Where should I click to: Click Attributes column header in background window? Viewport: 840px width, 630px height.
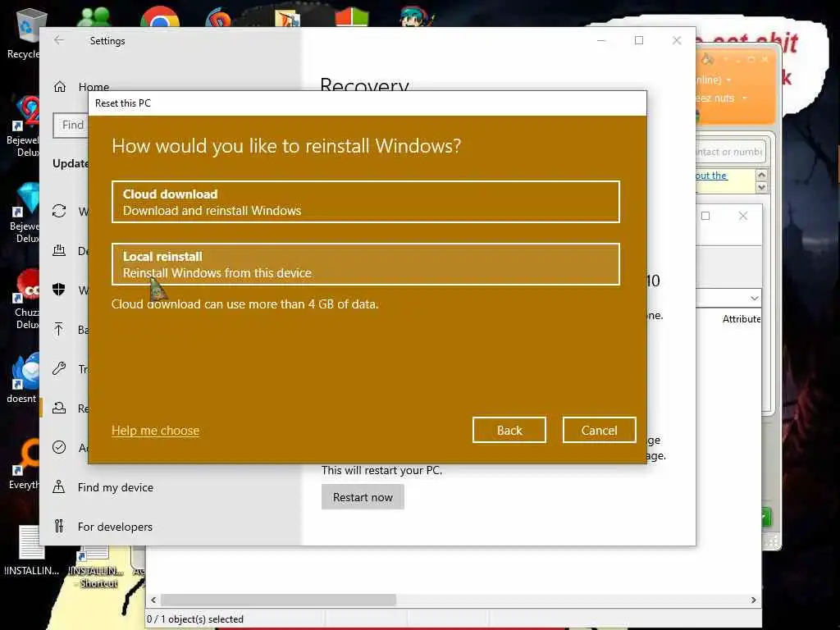coord(742,319)
